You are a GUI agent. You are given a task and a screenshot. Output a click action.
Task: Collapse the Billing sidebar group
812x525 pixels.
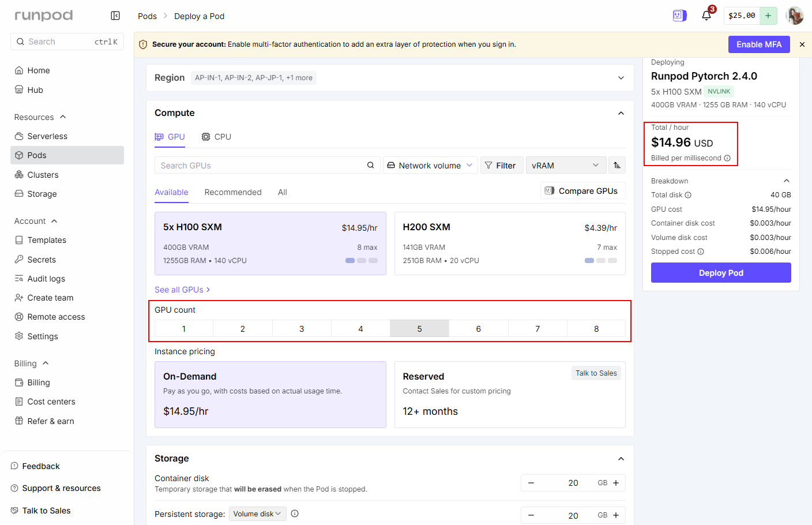(32, 363)
